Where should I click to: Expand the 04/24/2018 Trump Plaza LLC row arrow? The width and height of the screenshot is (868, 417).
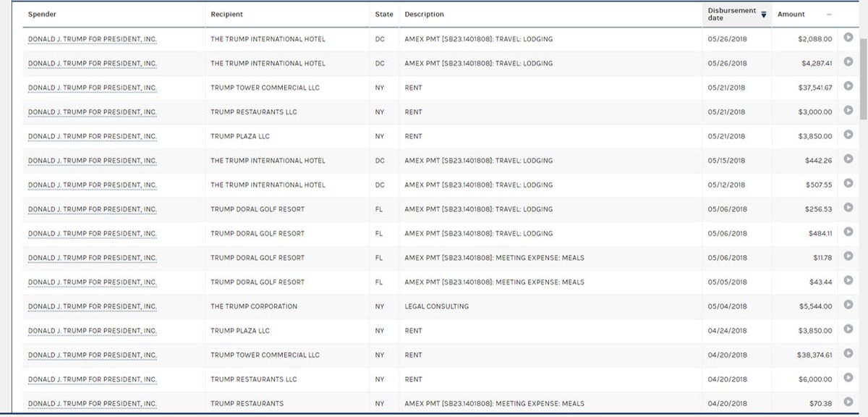pos(848,330)
